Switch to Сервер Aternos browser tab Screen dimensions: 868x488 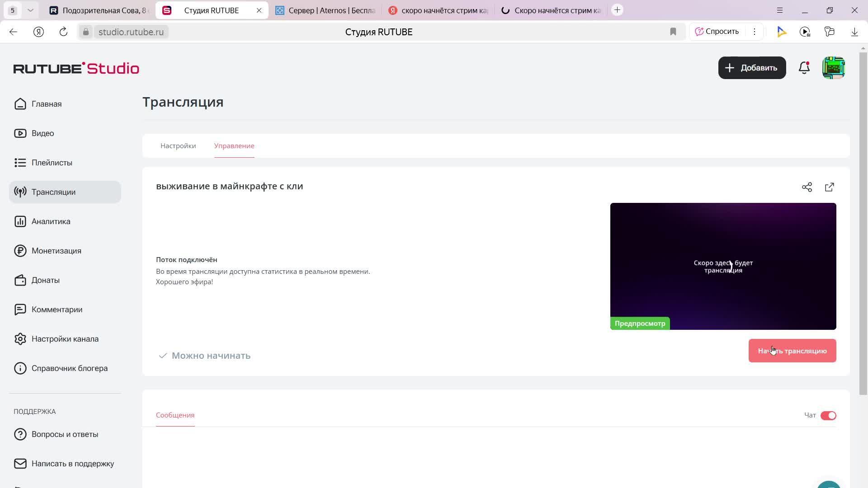click(x=325, y=10)
